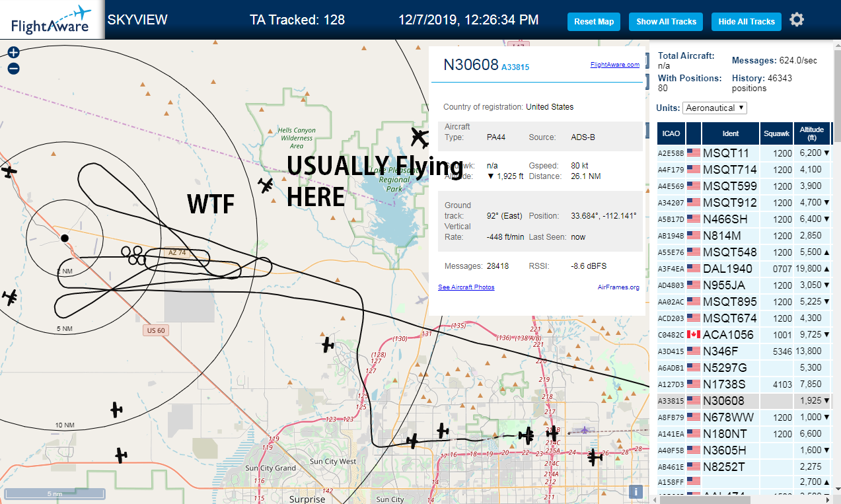841x504 pixels.
Task: Select ACA1056 aircraft row
Action: (745, 334)
